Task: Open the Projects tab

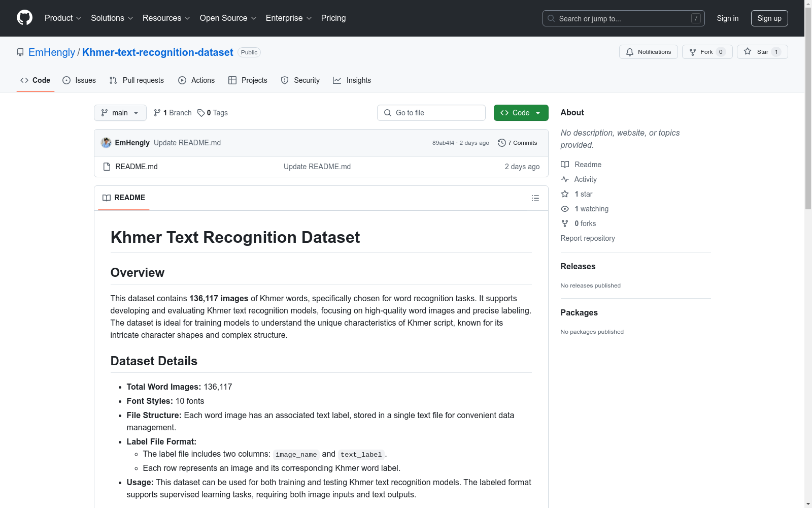Action: pyautogui.click(x=248, y=80)
